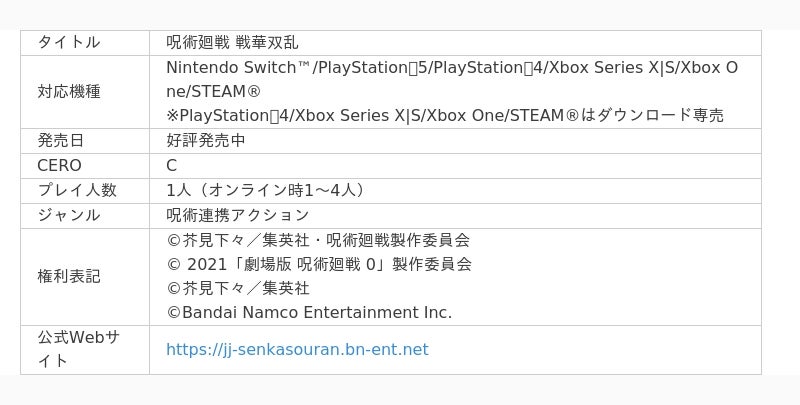Select the 呪術連携アクション genre text
This screenshot has width=800, height=405.
(x=238, y=215)
